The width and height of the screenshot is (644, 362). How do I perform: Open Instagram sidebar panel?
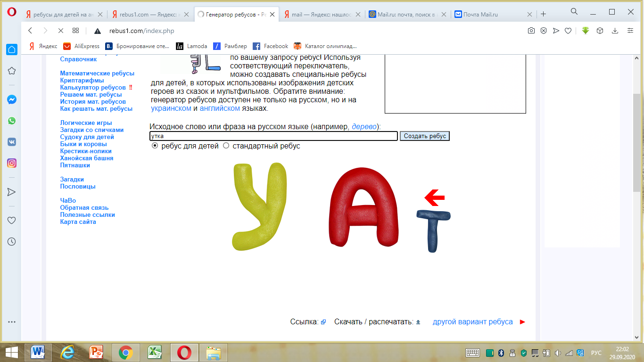[x=12, y=164]
